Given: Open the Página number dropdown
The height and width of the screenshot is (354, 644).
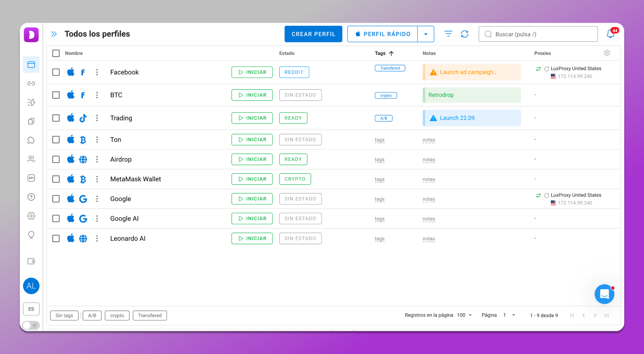Looking at the screenshot, I should [509, 315].
